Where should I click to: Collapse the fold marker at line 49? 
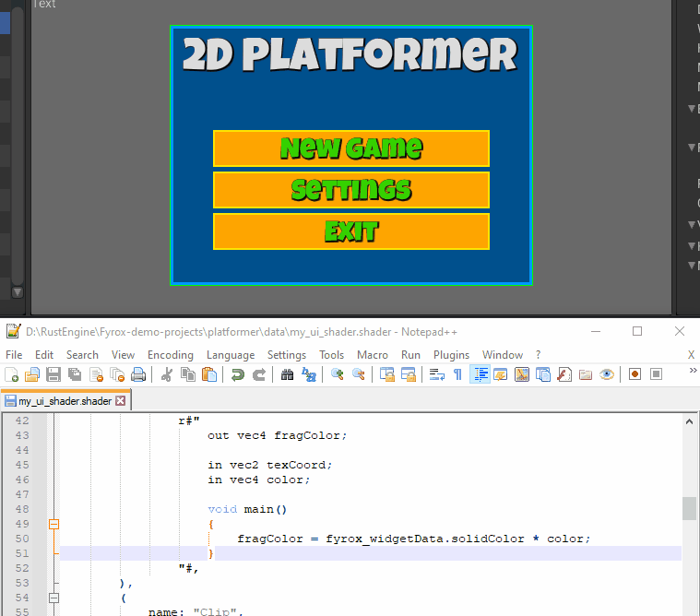click(53, 524)
